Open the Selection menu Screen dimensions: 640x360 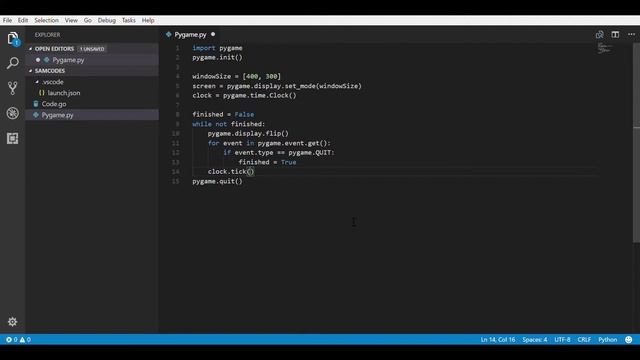pyautogui.click(x=47, y=20)
